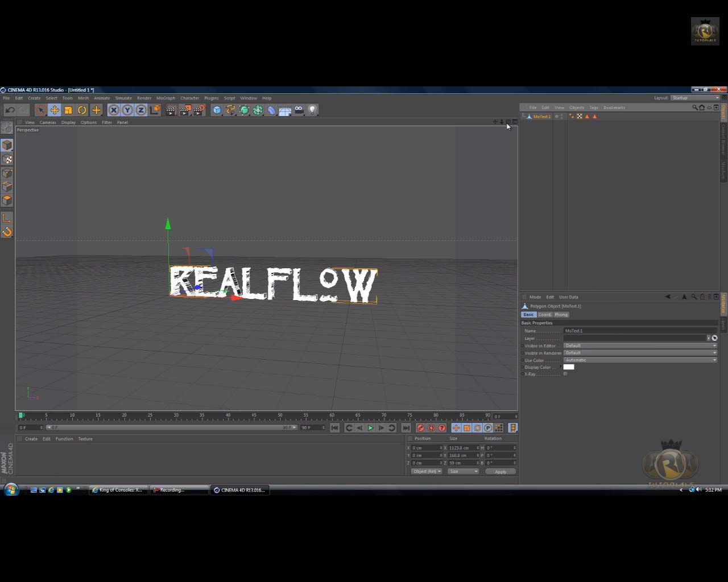Add a Camera object icon

pyautogui.click(x=299, y=110)
